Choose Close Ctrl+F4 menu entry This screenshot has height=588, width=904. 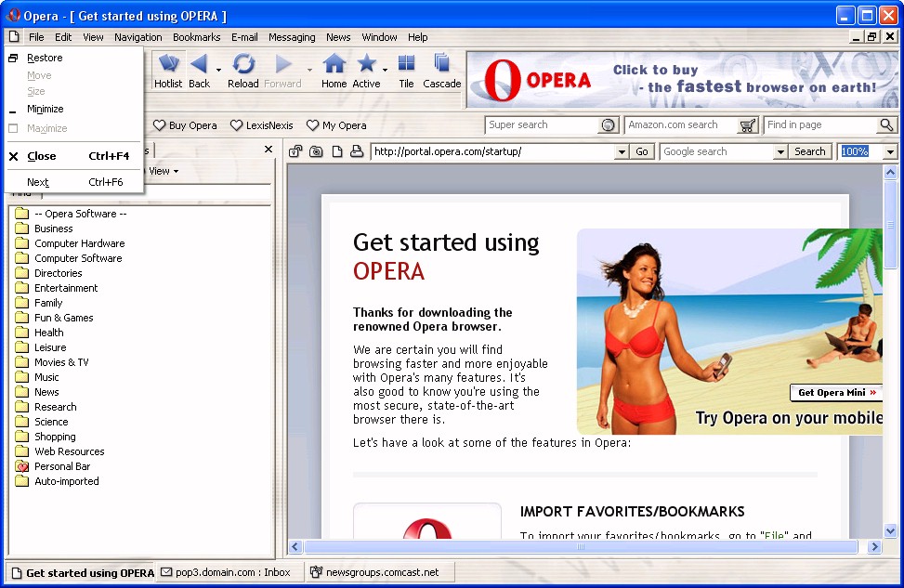(73, 156)
